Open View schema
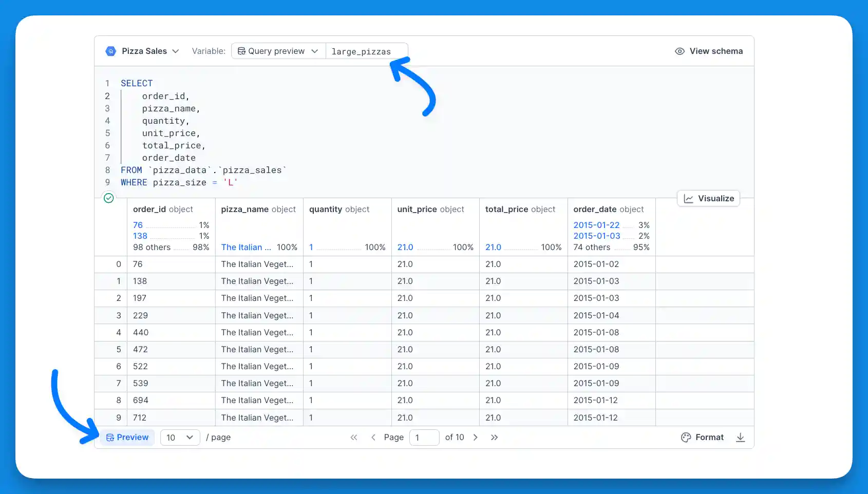 pos(709,51)
